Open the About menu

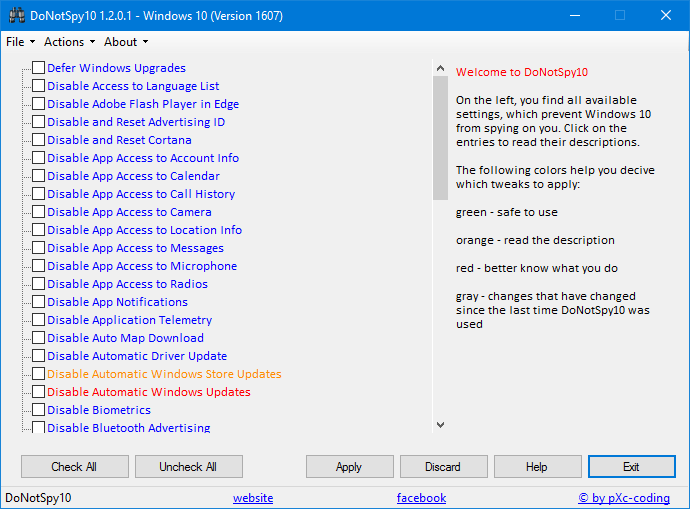(x=126, y=42)
